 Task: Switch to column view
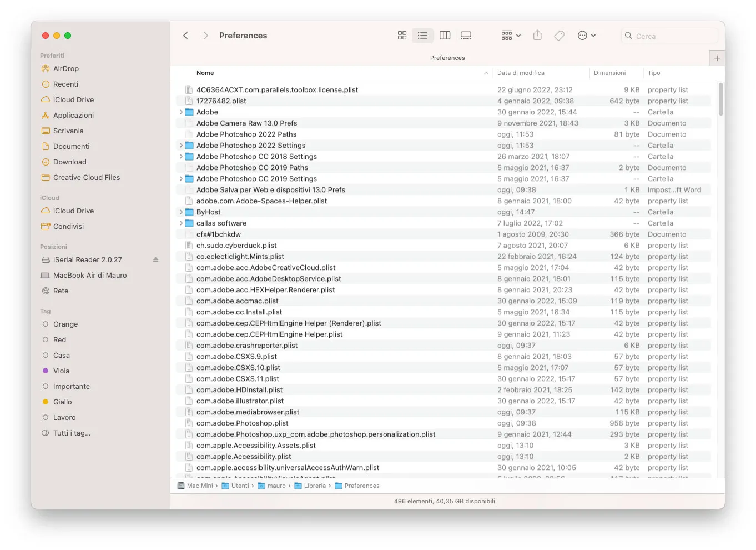[445, 35]
